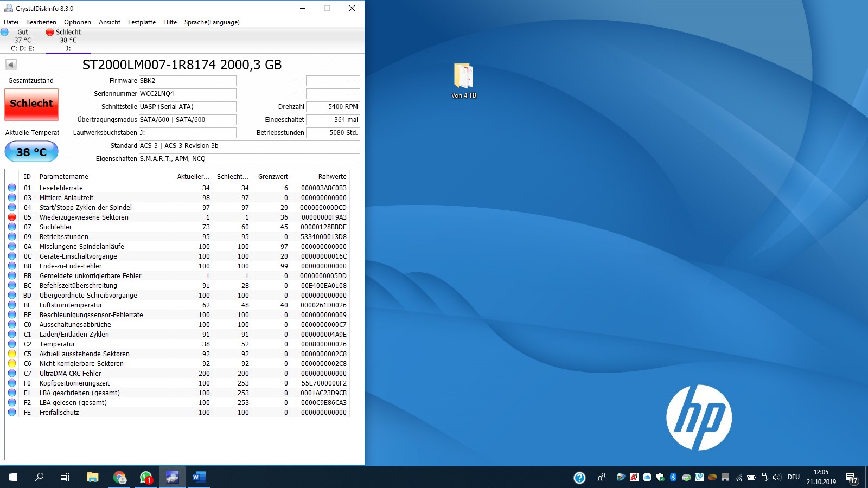Viewport: 868px width, 488px height.
Task: Select the blue Gut disk C: D: E:
Action: click(x=23, y=40)
